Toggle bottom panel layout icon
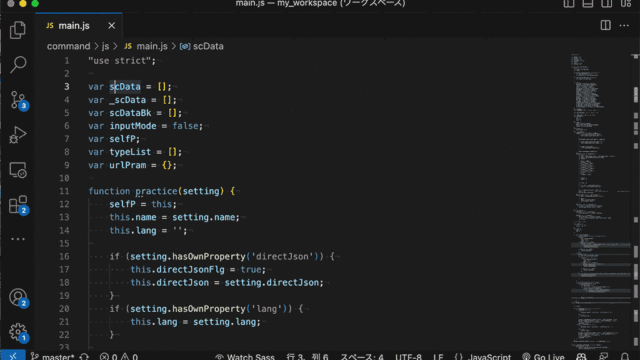This screenshot has height=360, width=640. pos(588,4)
